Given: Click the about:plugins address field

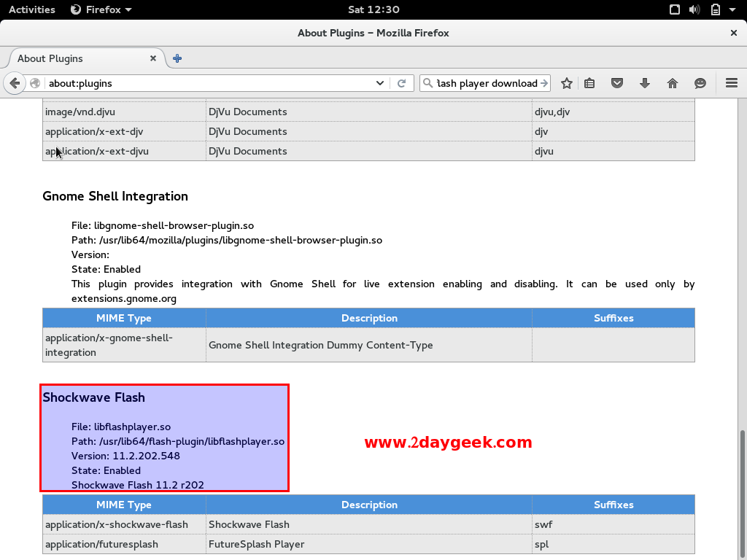Looking at the screenshot, I should tap(209, 83).
